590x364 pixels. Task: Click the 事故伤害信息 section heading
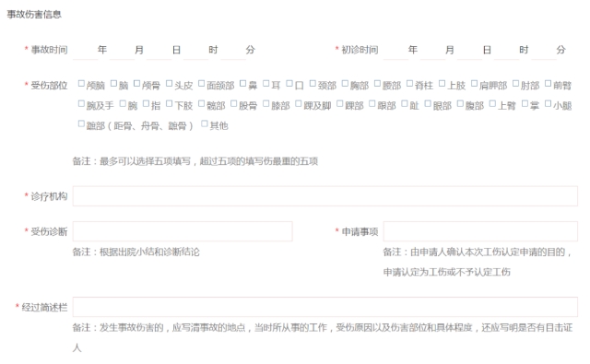click(34, 15)
